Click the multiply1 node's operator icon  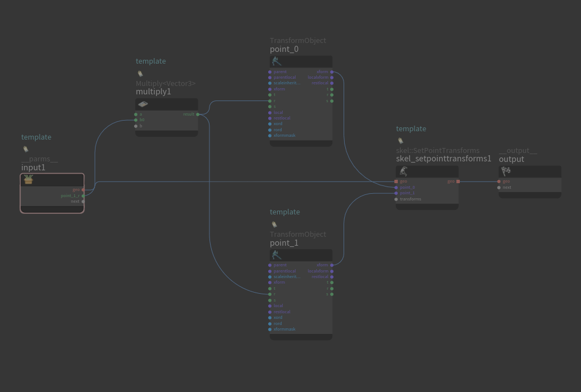[143, 104]
